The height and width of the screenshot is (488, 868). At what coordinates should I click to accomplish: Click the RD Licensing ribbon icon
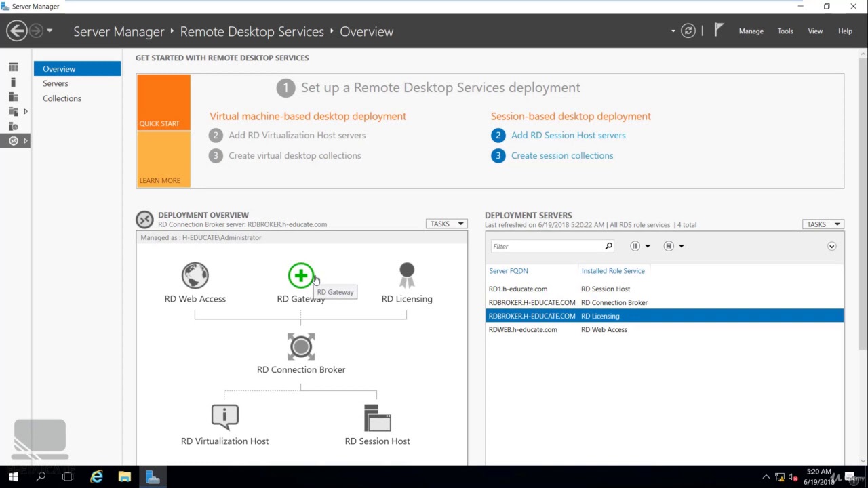407,275
